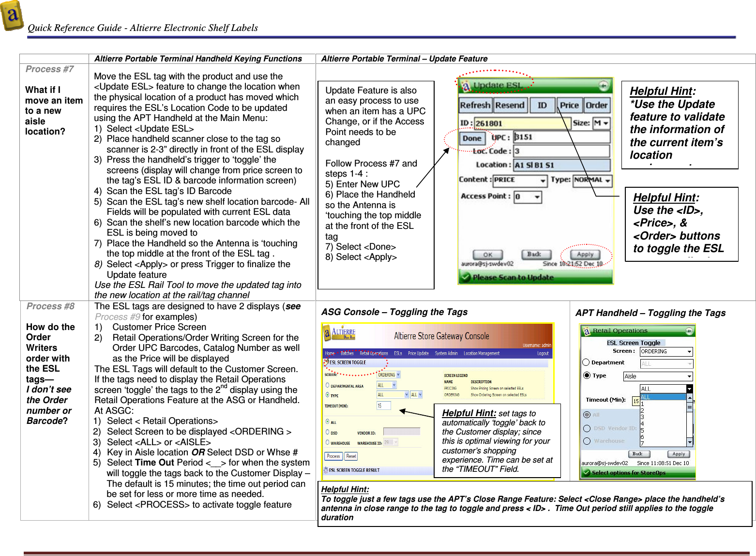Click the ESL Screen Toggle tag icon

(326, 362)
